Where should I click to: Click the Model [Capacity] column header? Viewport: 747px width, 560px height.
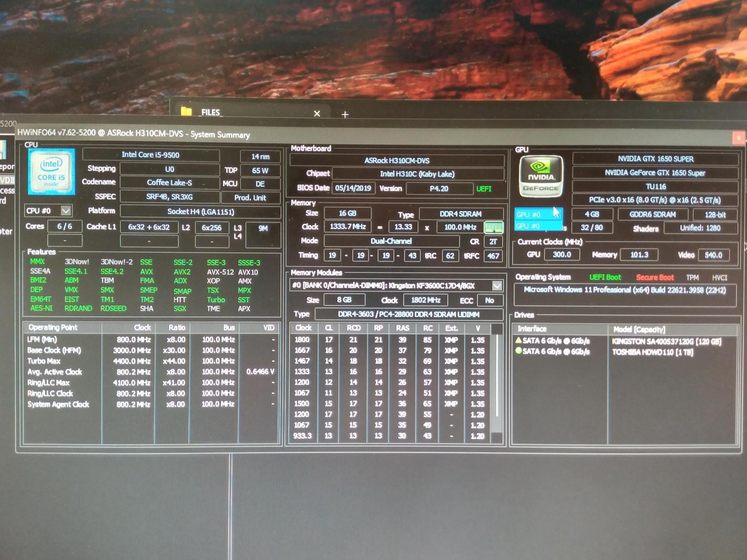click(x=673, y=329)
